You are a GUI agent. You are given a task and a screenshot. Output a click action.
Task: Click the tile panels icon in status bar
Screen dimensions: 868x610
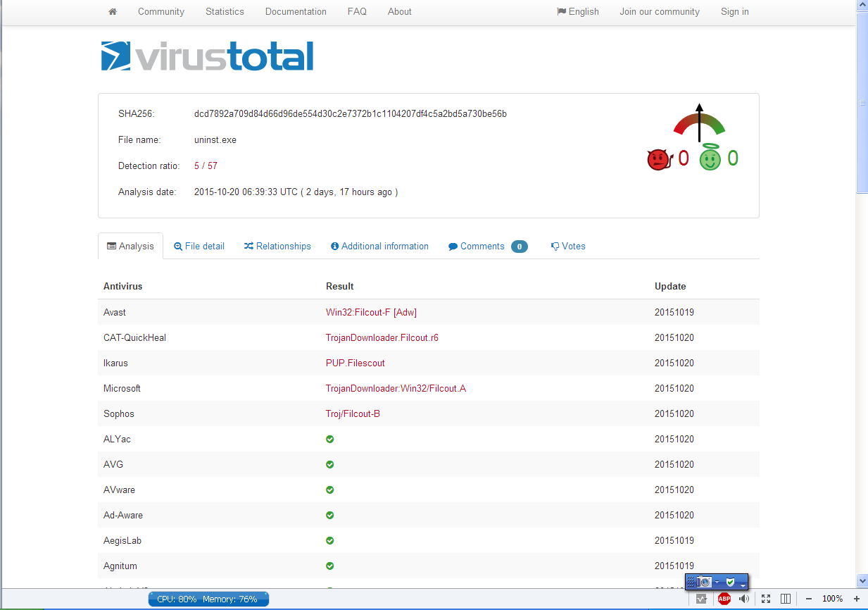pyautogui.click(x=786, y=599)
